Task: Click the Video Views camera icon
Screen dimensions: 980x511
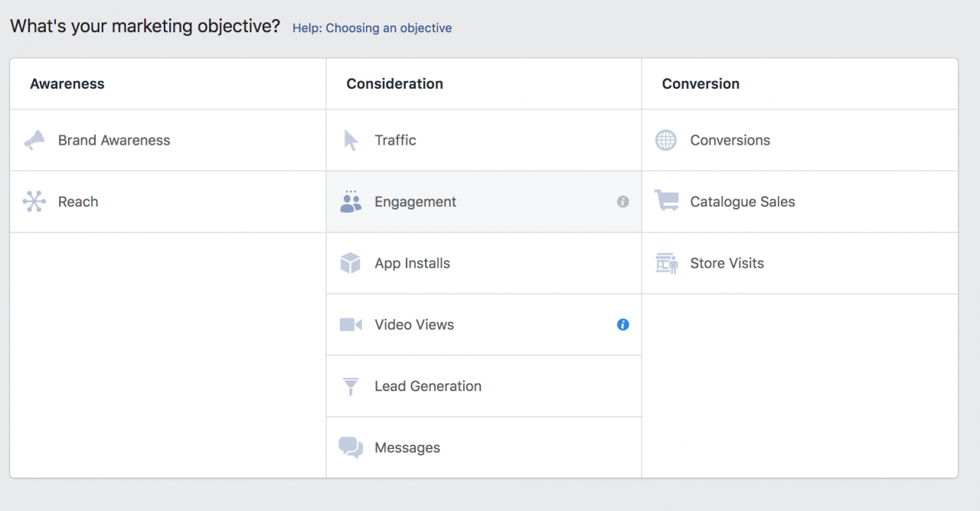Action: point(350,324)
